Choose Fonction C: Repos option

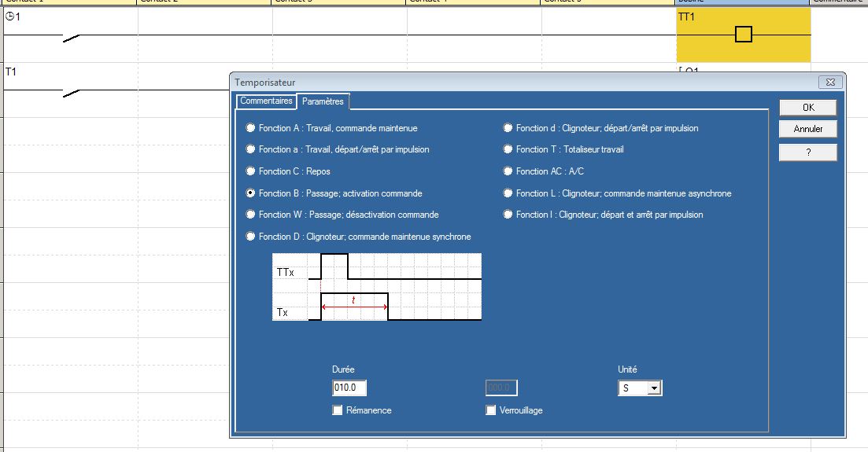[251, 171]
